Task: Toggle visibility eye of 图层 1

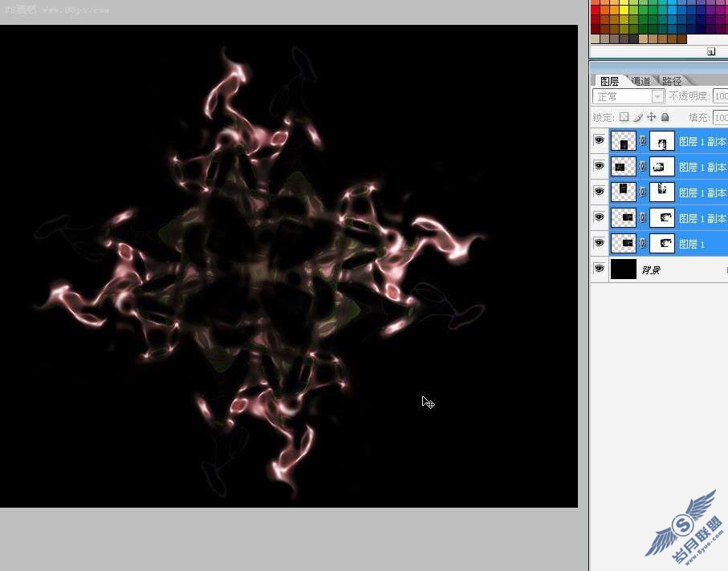Action: [x=599, y=242]
